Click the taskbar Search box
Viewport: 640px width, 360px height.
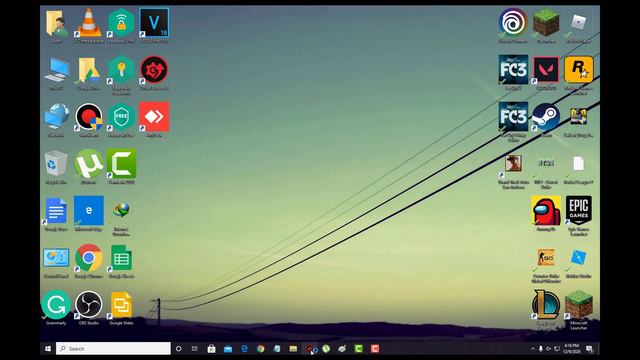point(113,349)
